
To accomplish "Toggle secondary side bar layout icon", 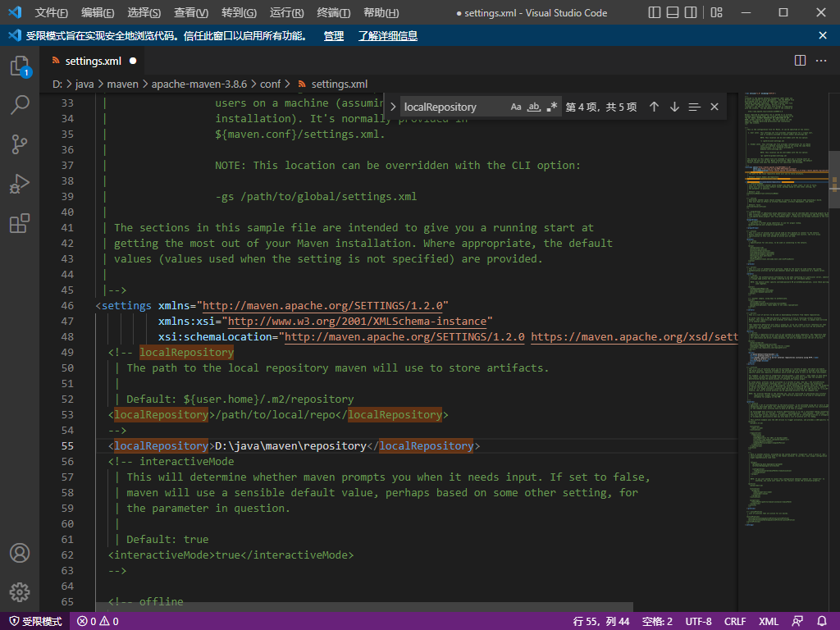I will (691, 12).
